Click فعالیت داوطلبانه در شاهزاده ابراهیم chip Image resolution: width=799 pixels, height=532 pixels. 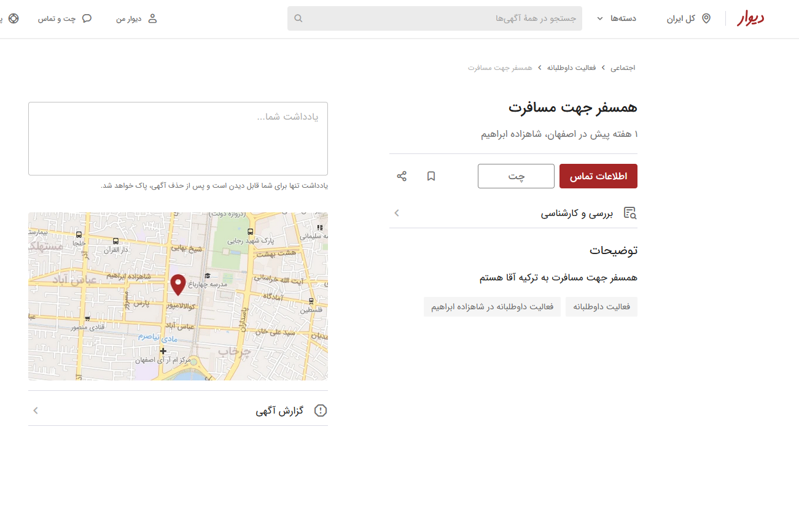(492, 307)
